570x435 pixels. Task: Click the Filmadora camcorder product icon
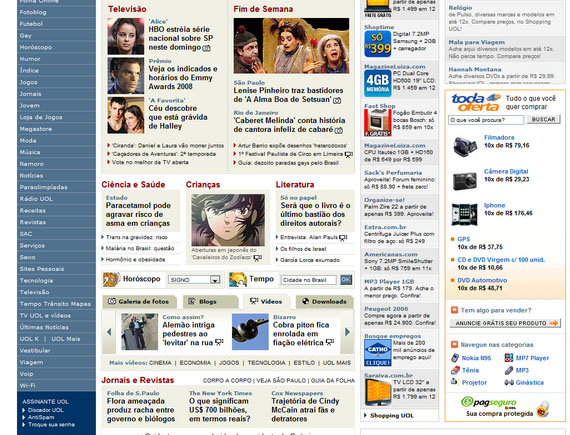click(465, 146)
